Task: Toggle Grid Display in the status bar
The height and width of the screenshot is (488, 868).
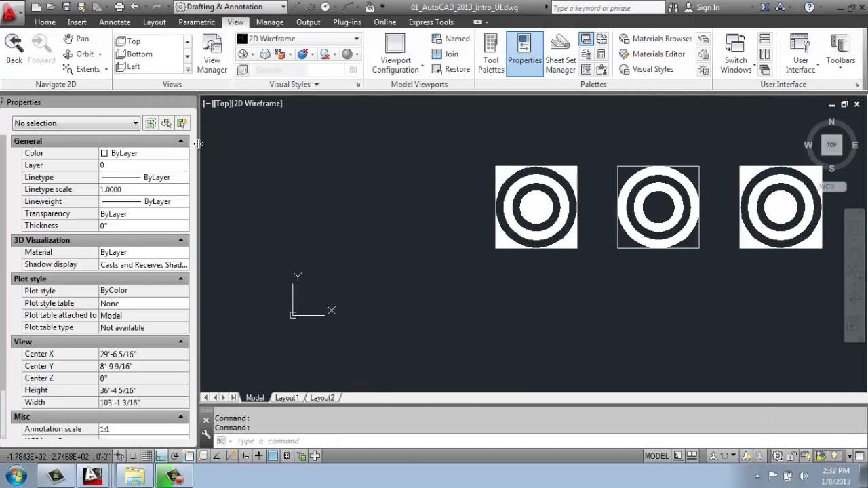Action: click(x=146, y=456)
